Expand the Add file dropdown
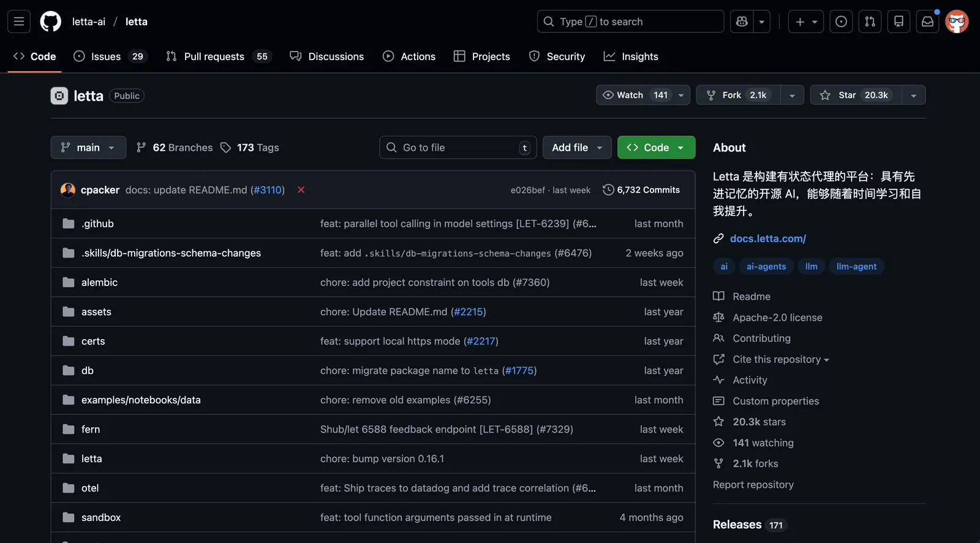This screenshot has height=543, width=980. pyautogui.click(x=577, y=148)
